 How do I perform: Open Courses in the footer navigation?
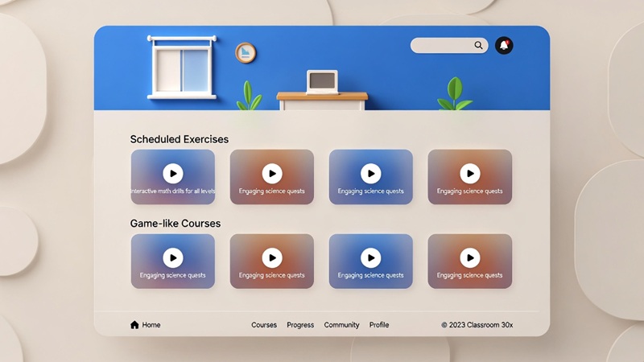(x=264, y=325)
